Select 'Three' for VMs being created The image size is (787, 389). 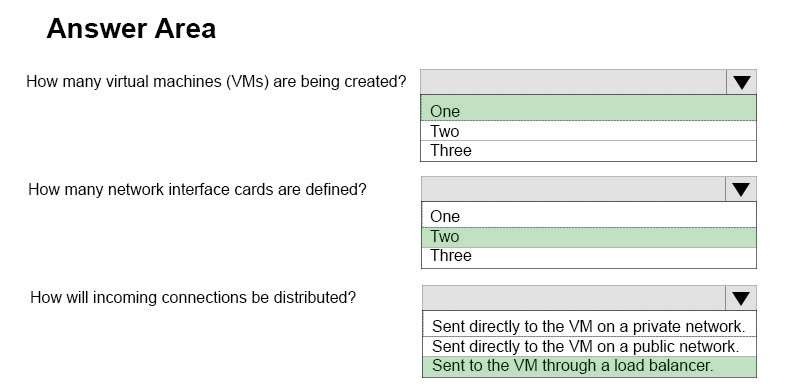pos(588,151)
